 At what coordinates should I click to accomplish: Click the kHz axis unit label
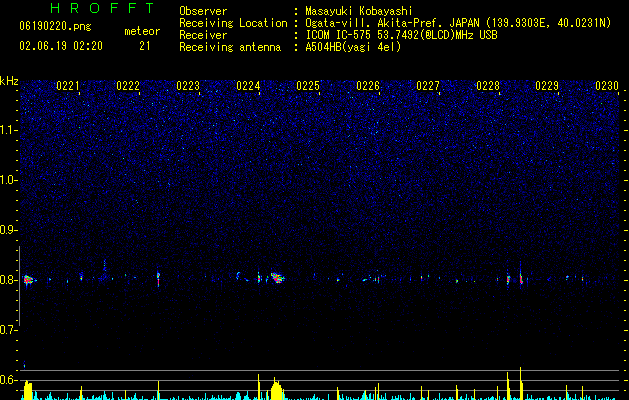point(9,81)
